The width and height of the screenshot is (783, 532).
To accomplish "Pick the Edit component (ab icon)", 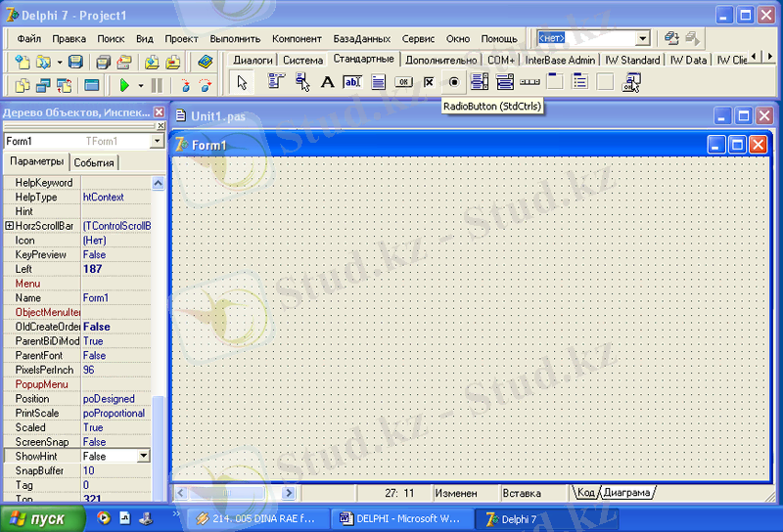I will 352,81.
